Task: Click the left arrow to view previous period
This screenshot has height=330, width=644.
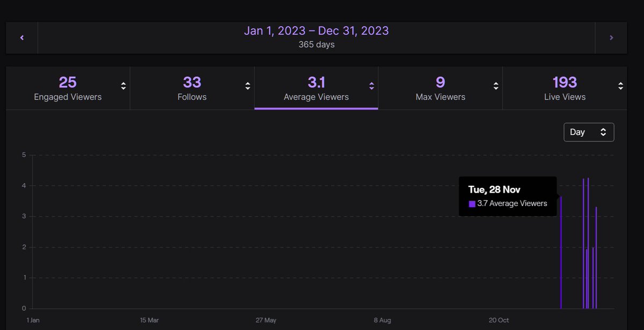Action: pos(21,38)
